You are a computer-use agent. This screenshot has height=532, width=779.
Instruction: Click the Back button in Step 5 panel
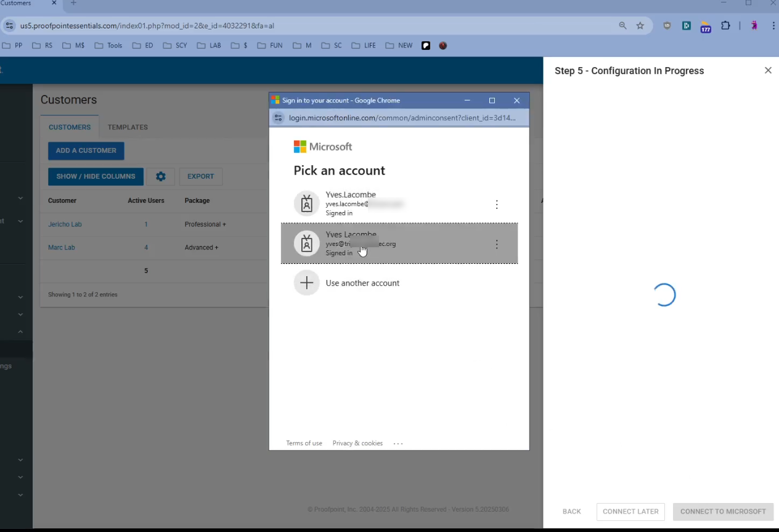(572, 512)
